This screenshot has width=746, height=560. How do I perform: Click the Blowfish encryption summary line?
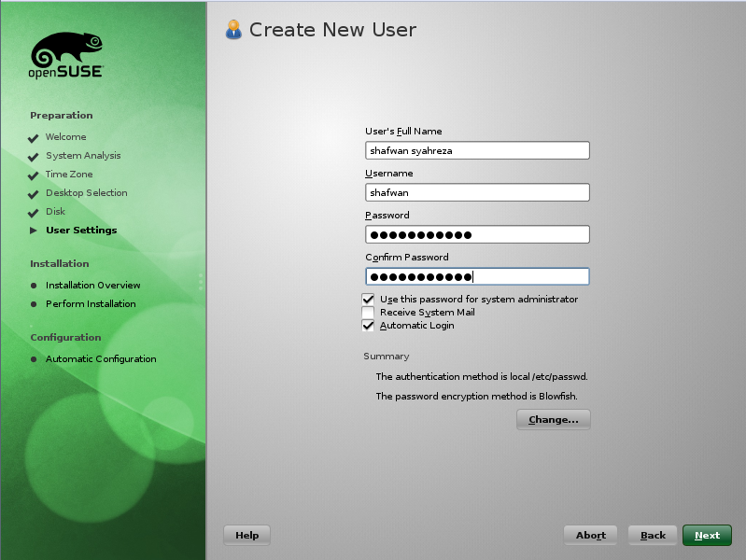click(x=476, y=397)
